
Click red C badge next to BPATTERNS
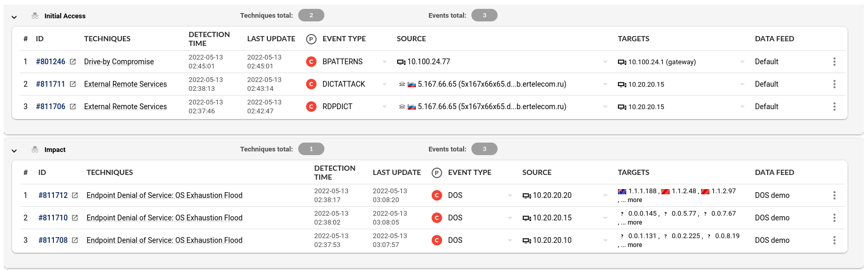[311, 62]
